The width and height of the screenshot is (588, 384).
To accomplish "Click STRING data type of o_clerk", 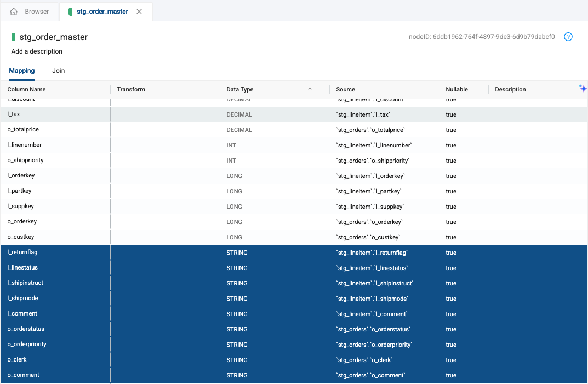I will coord(237,360).
